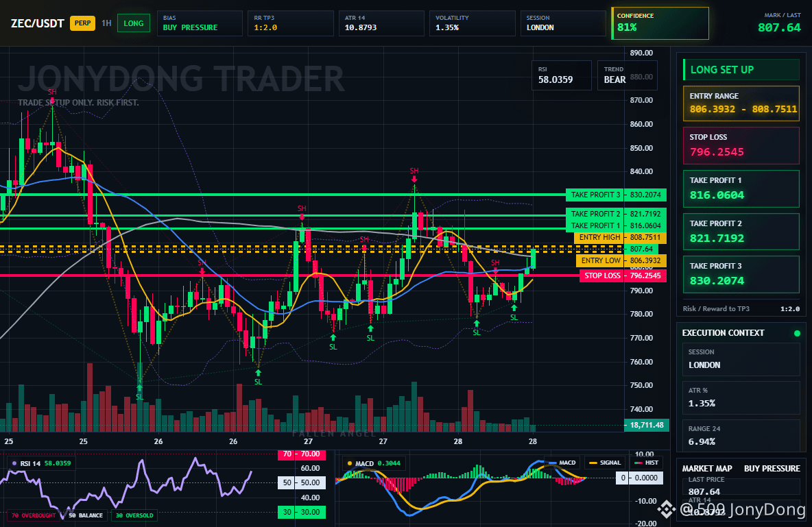Click the Last Price 807.64 market map field
This screenshot has width=812, height=527.
741,486
